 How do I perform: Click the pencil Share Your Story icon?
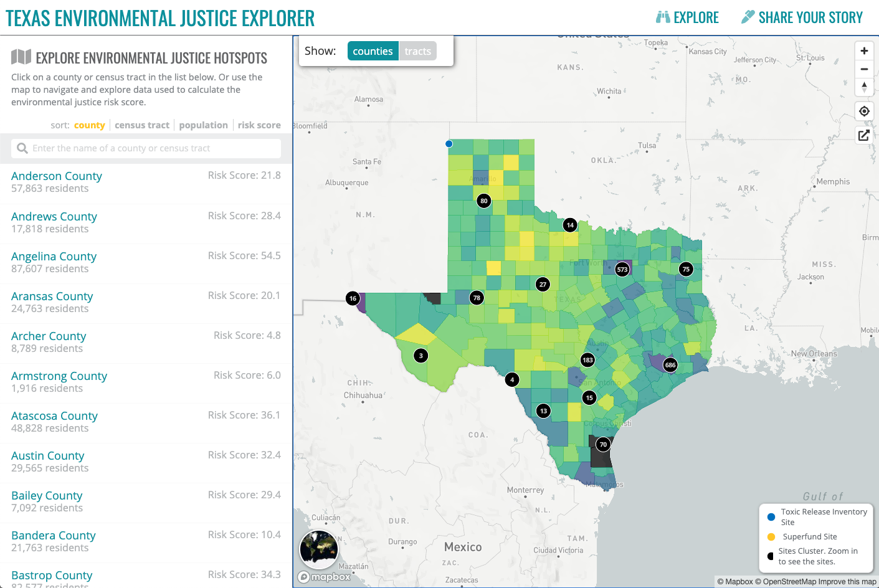(x=748, y=17)
